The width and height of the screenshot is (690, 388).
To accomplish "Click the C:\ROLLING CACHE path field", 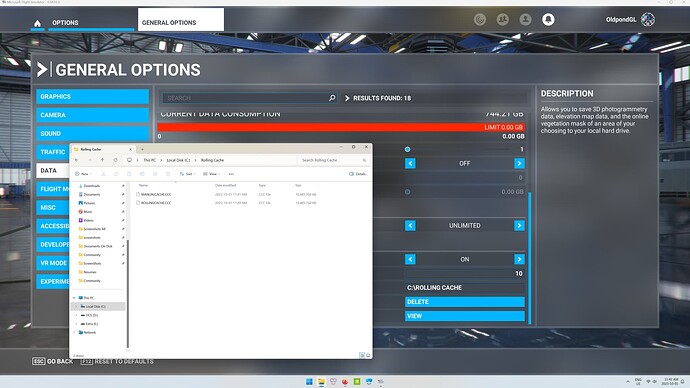I will coord(465,288).
